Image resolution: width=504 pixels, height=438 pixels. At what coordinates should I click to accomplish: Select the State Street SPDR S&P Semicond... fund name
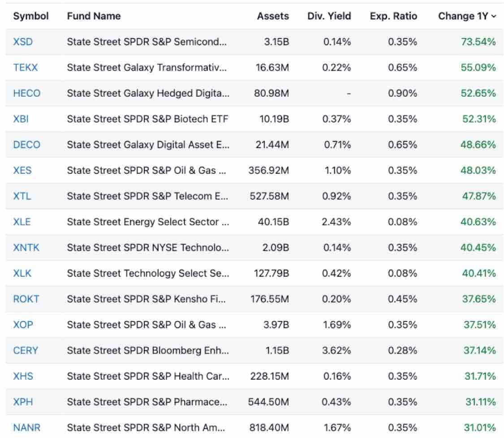point(147,42)
